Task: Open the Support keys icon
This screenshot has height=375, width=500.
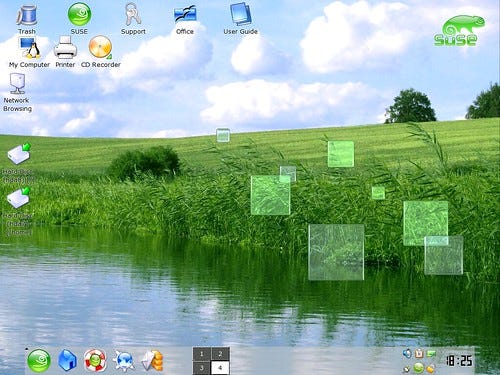Action: [x=133, y=14]
